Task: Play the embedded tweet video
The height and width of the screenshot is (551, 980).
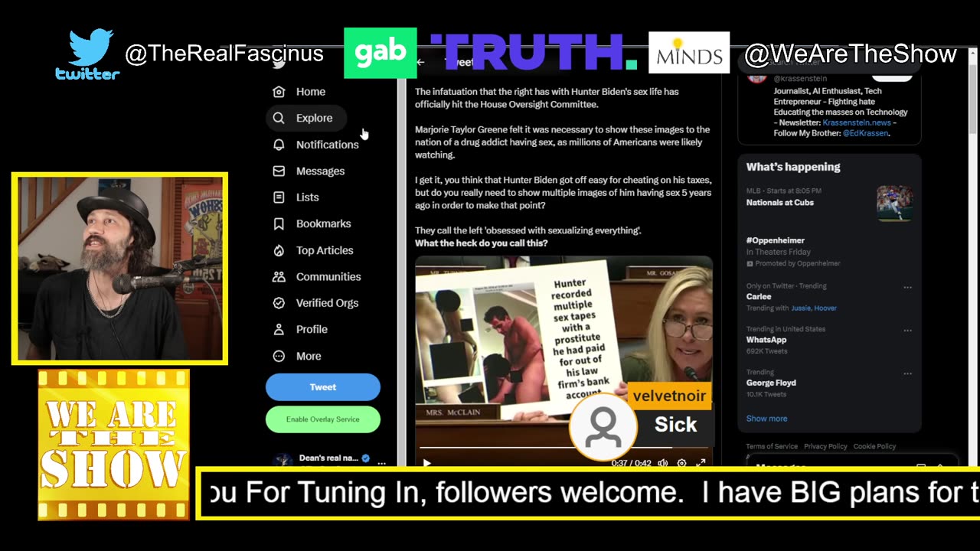Action: click(427, 463)
